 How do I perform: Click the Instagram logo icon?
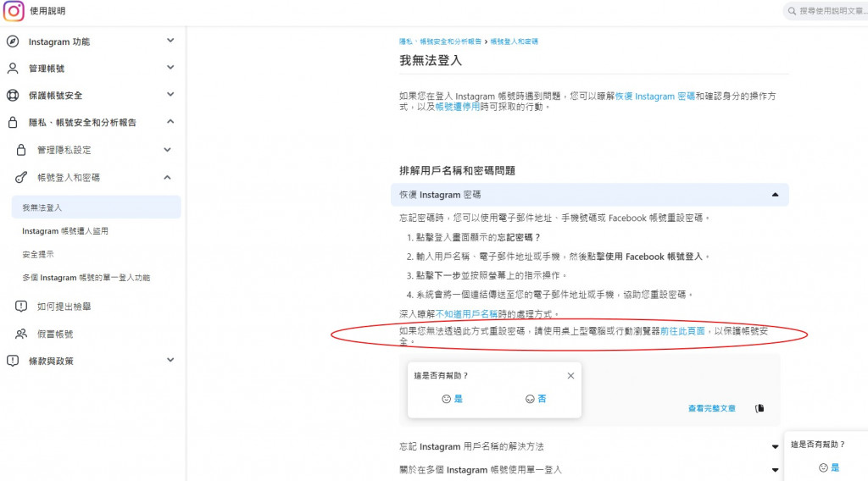(14, 10)
